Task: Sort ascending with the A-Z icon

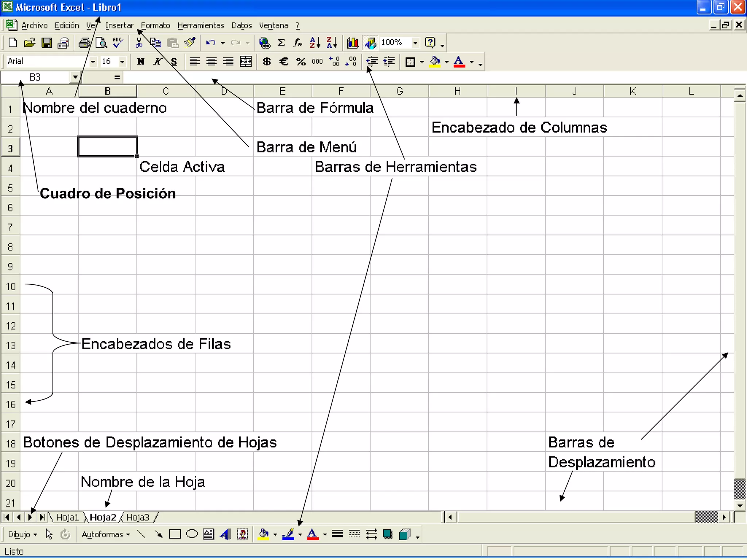Action: [x=315, y=43]
